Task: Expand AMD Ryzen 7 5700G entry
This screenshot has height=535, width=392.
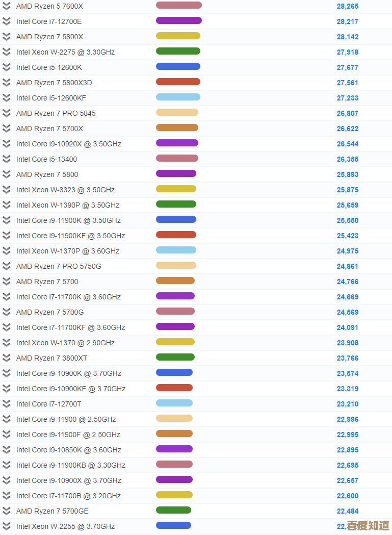Action: click(x=6, y=312)
